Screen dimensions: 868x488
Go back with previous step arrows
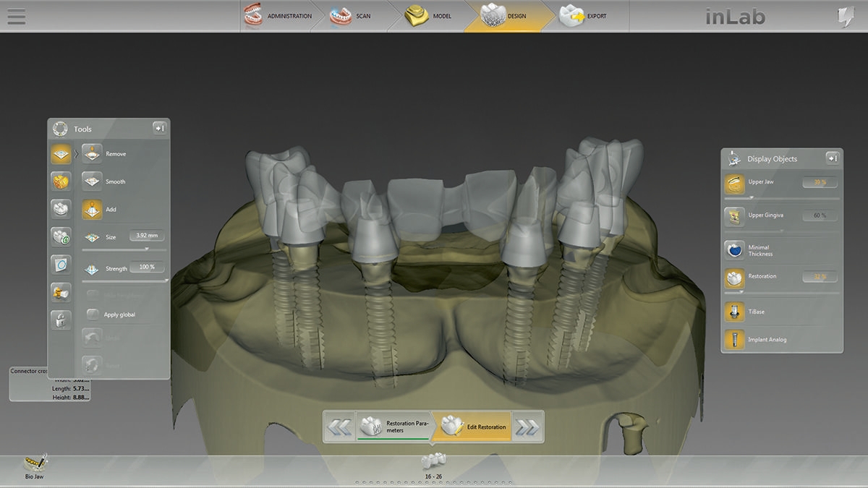339,427
